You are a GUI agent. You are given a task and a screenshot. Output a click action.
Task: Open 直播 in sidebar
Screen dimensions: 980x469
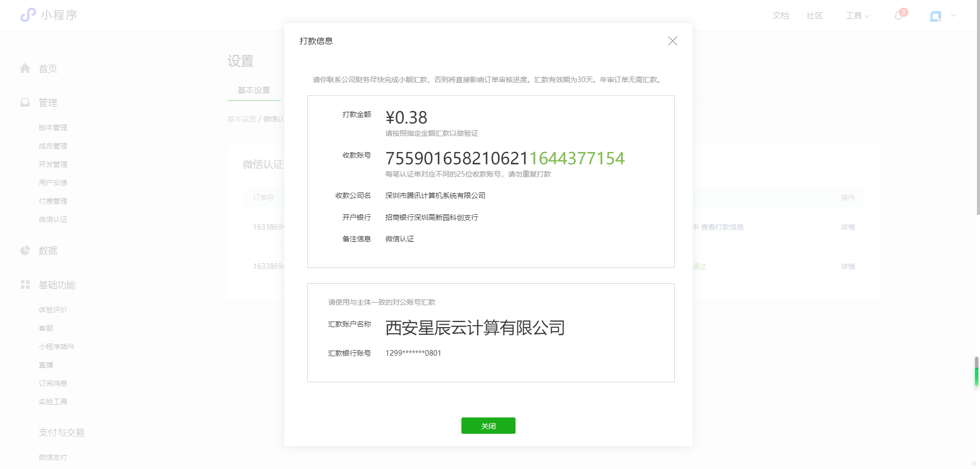(x=46, y=365)
